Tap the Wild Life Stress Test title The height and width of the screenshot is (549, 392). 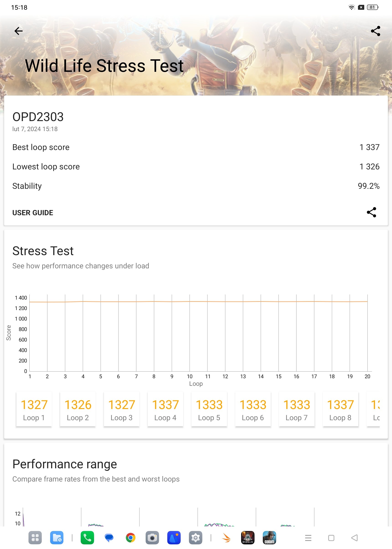104,66
